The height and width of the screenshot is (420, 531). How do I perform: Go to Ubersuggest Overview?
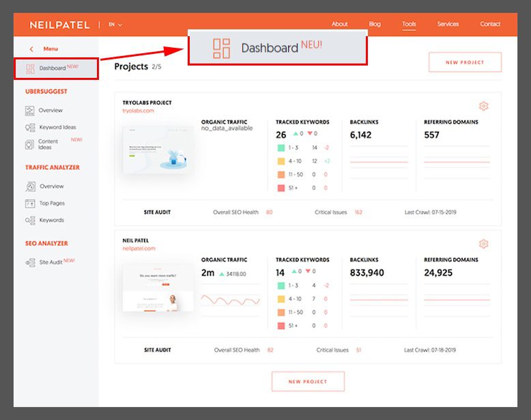point(51,111)
